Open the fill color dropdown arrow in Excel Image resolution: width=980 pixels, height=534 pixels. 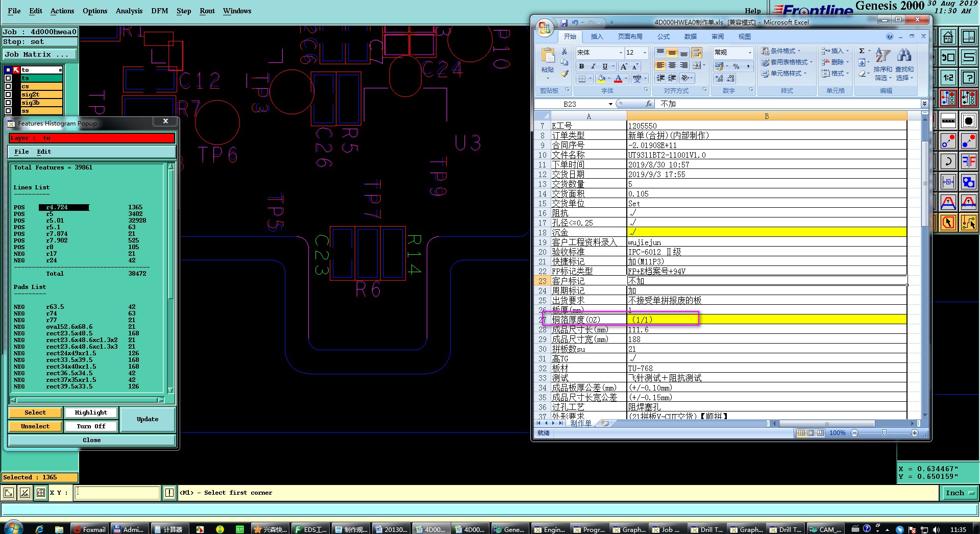[608, 79]
